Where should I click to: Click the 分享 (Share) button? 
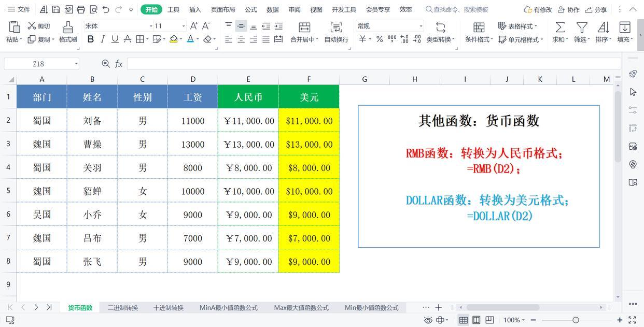[x=596, y=9]
